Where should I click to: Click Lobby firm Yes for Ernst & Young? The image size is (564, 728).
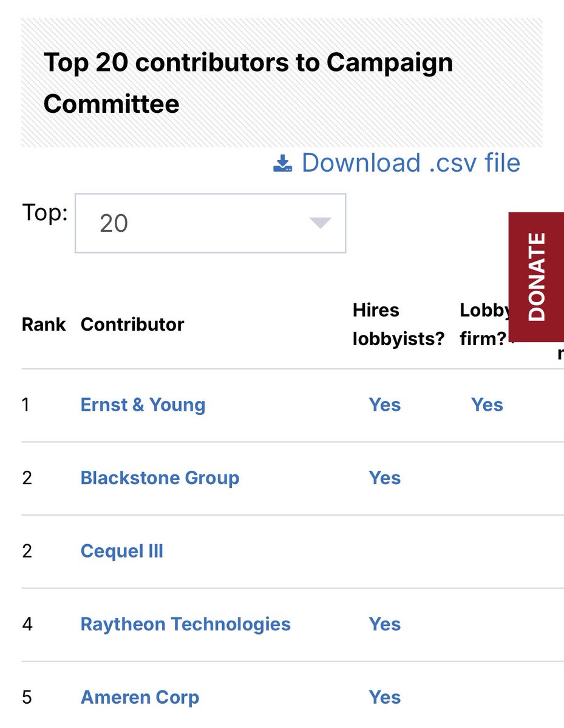click(487, 405)
